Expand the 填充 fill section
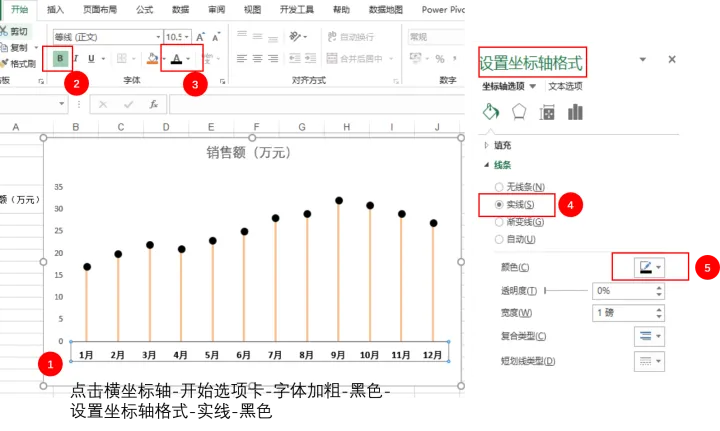The width and height of the screenshot is (720, 431). pyautogui.click(x=486, y=146)
